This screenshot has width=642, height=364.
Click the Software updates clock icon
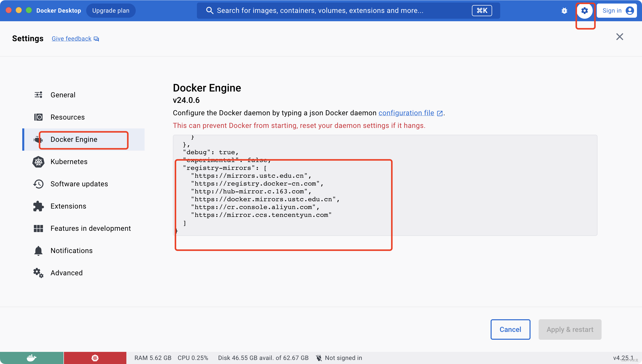tap(38, 184)
